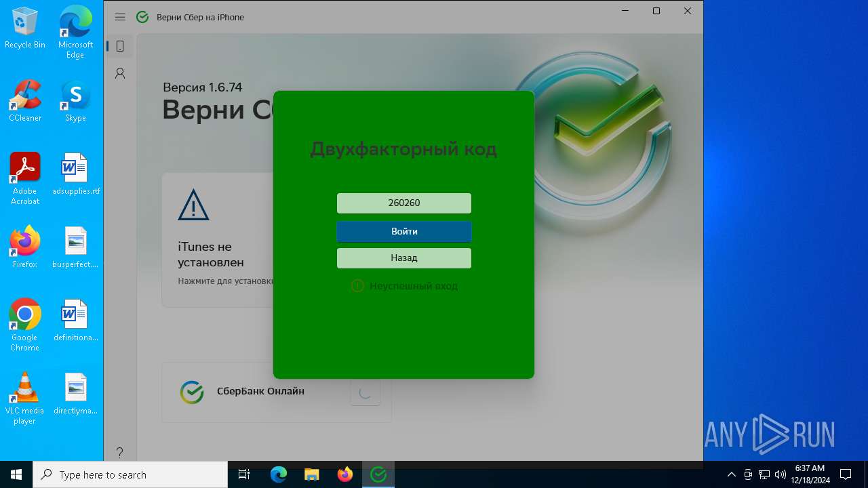Open the taskbar clock and date
The width and height of the screenshot is (868, 488).
(x=810, y=474)
